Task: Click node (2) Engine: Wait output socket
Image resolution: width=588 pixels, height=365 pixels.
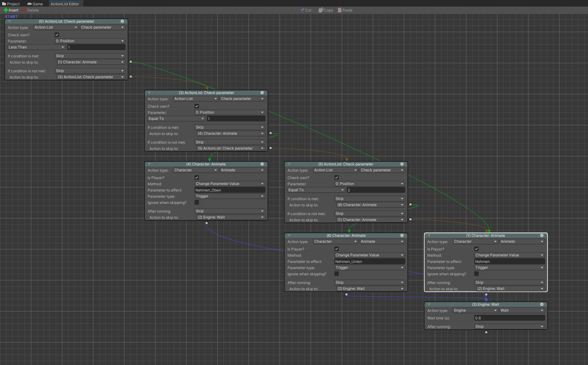Action: [486, 332]
